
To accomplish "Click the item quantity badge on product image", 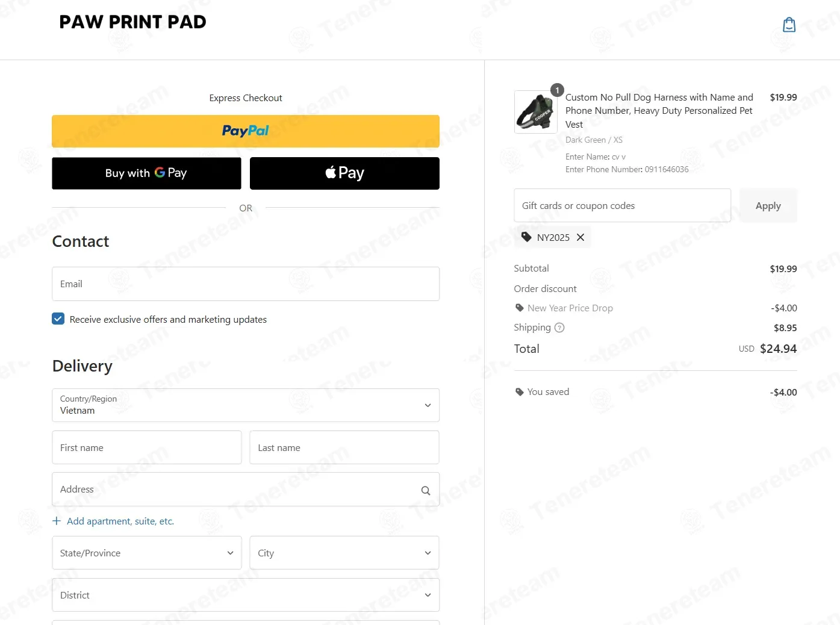I will point(558,90).
